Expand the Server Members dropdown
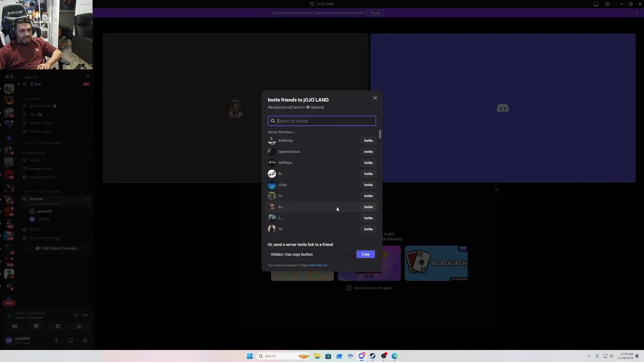 coord(282,132)
